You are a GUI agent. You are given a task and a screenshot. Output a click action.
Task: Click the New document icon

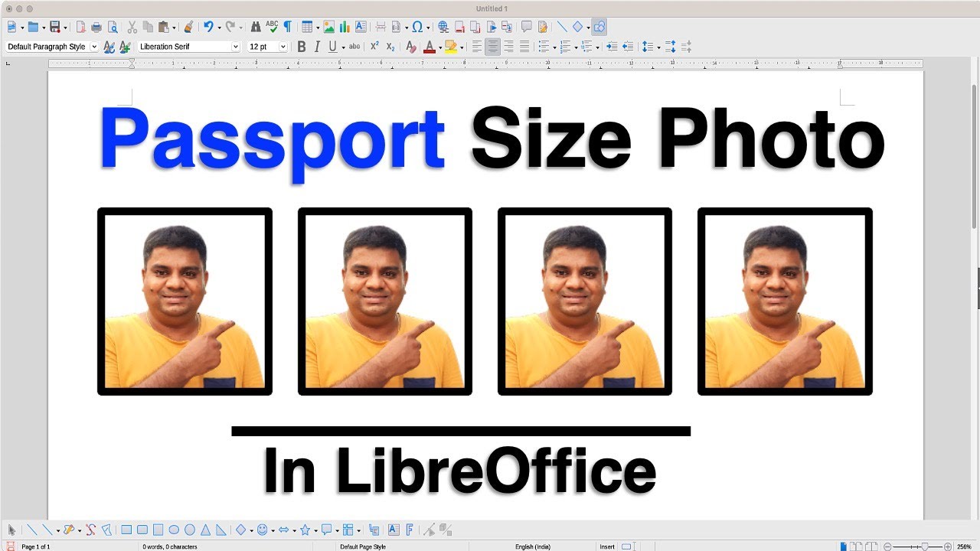tap(11, 27)
